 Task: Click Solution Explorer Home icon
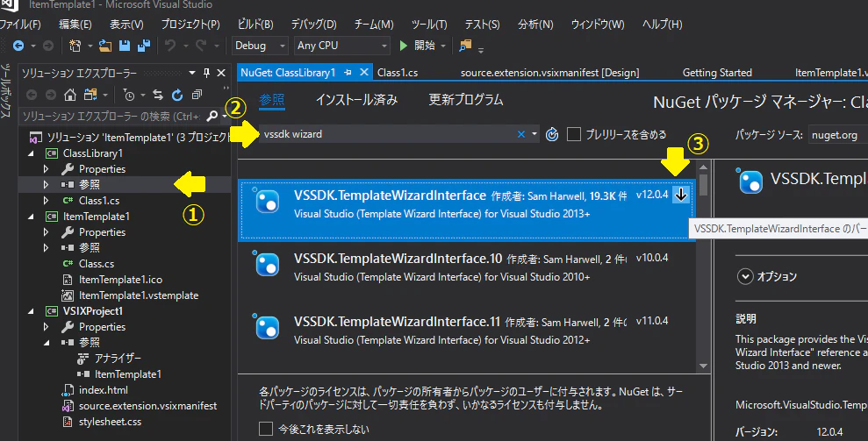(69, 96)
